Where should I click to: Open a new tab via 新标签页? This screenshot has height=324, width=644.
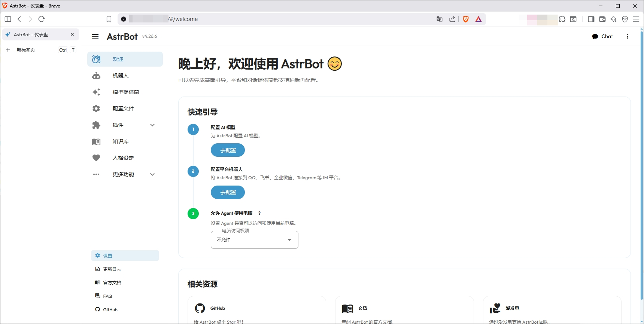coord(40,50)
